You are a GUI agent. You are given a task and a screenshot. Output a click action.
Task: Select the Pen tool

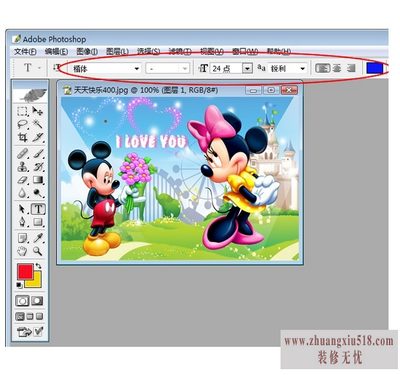coord(22,222)
